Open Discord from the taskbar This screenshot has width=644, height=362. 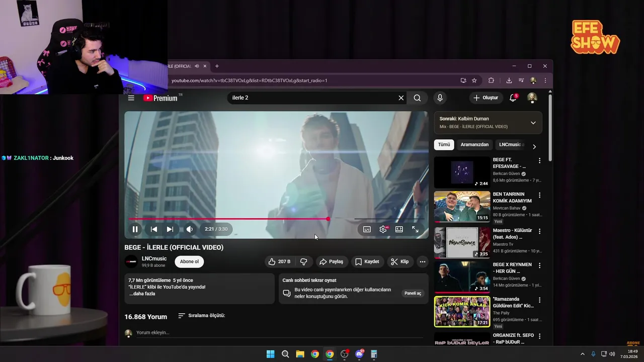359,354
